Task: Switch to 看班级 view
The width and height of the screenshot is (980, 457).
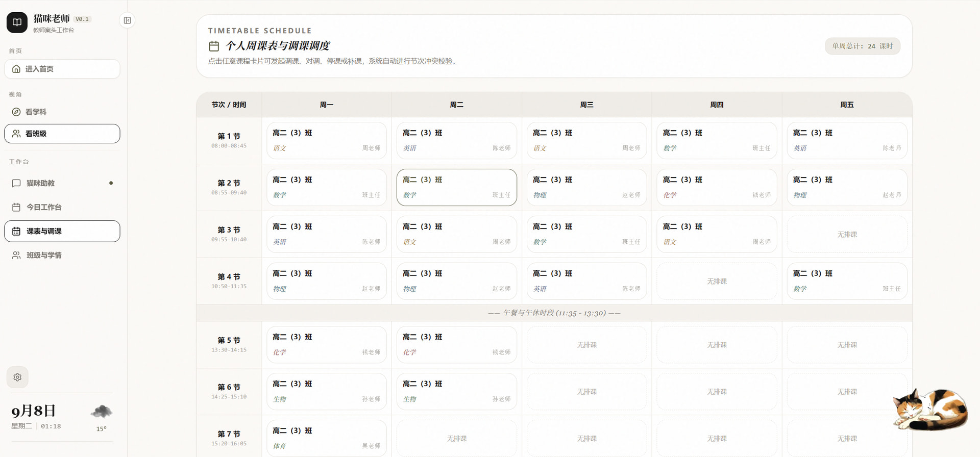Action: pos(62,134)
